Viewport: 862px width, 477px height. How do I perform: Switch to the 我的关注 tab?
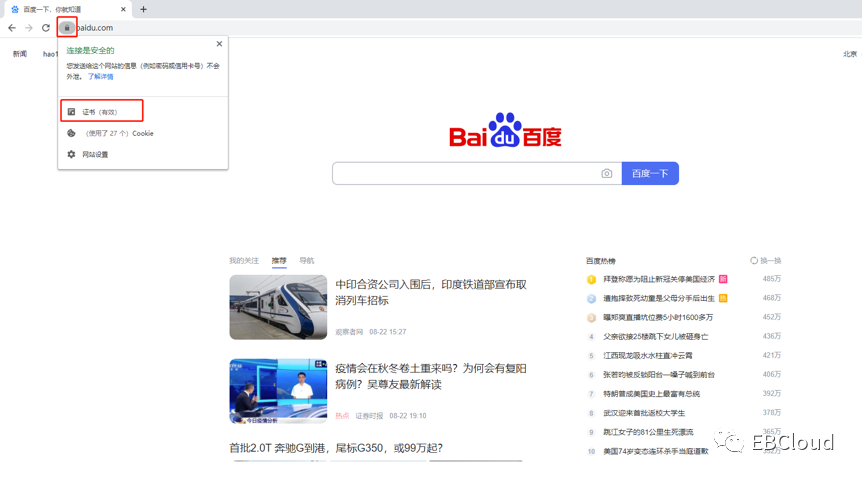coord(243,261)
